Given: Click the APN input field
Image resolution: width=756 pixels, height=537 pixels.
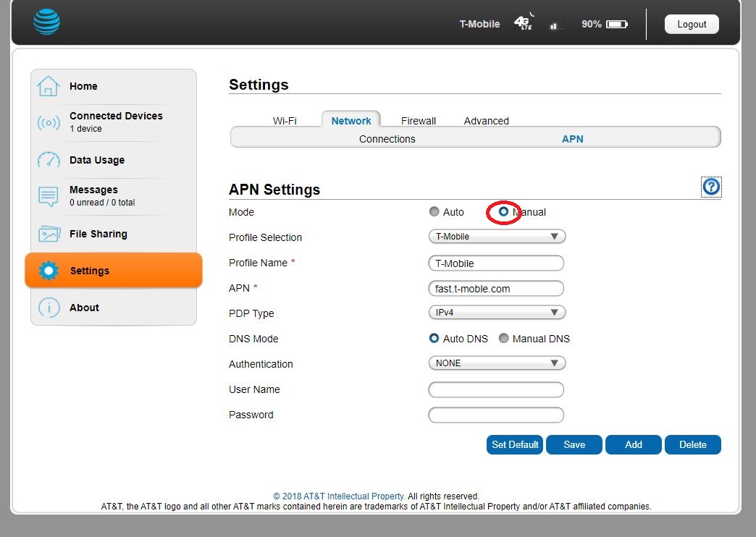Looking at the screenshot, I should 495,288.
